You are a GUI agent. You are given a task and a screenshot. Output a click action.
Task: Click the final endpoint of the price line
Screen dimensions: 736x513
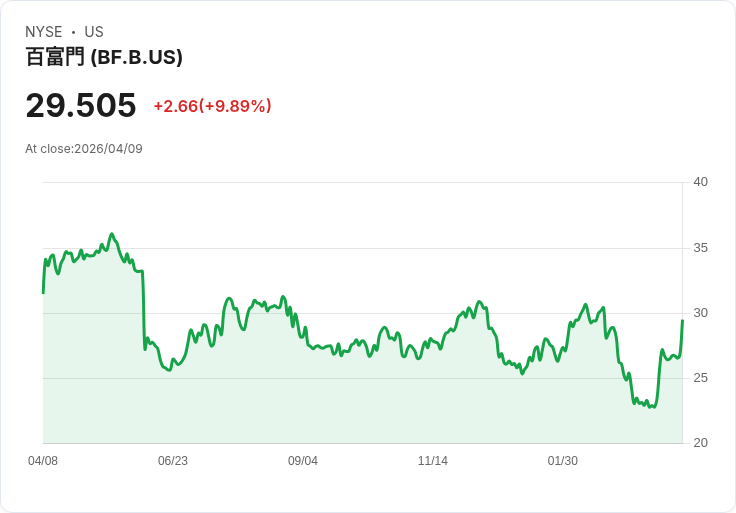pos(682,320)
